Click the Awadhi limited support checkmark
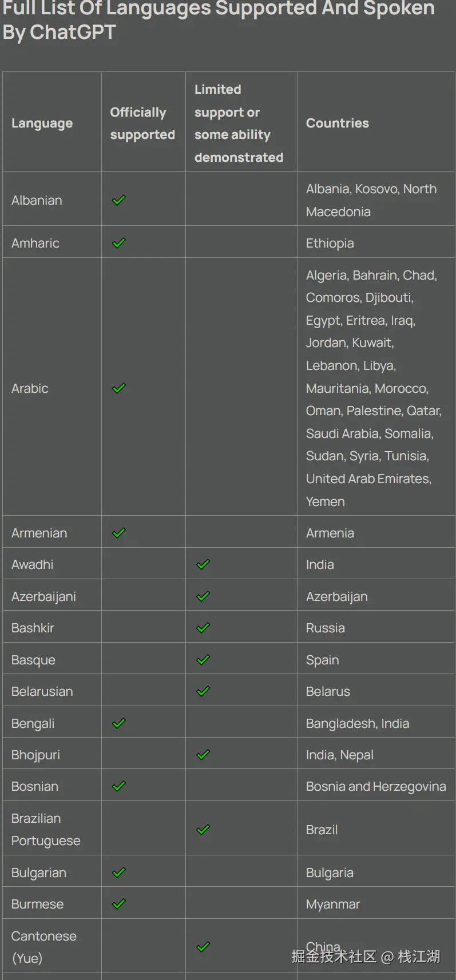 pos(203,564)
